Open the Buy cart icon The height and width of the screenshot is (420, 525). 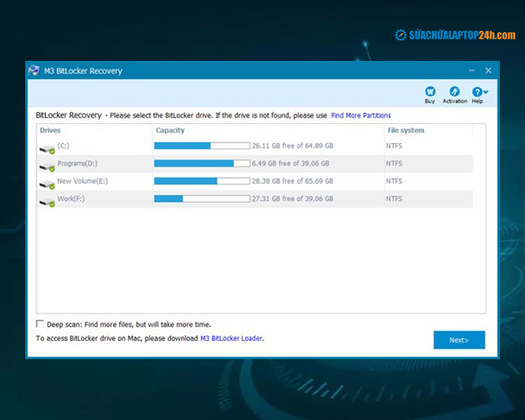tap(430, 92)
